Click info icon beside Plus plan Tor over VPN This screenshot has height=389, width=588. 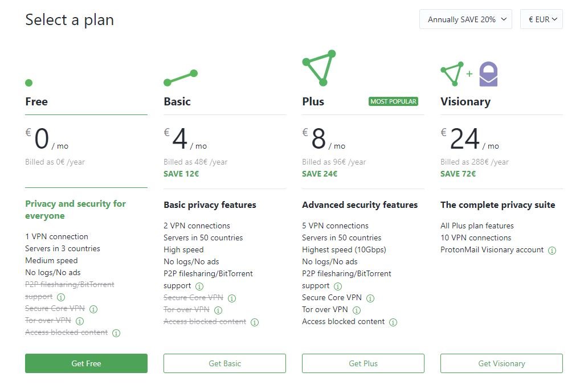point(357,310)
